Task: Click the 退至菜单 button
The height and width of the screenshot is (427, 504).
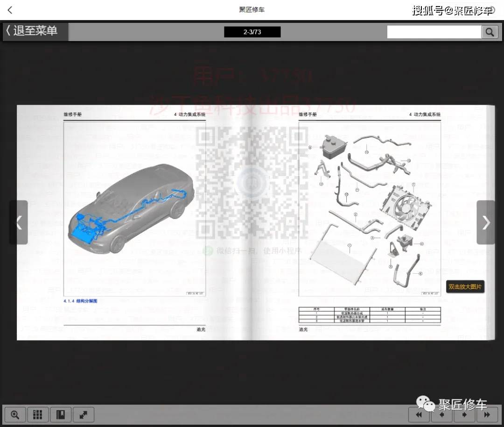Action: tap(35, 31)
